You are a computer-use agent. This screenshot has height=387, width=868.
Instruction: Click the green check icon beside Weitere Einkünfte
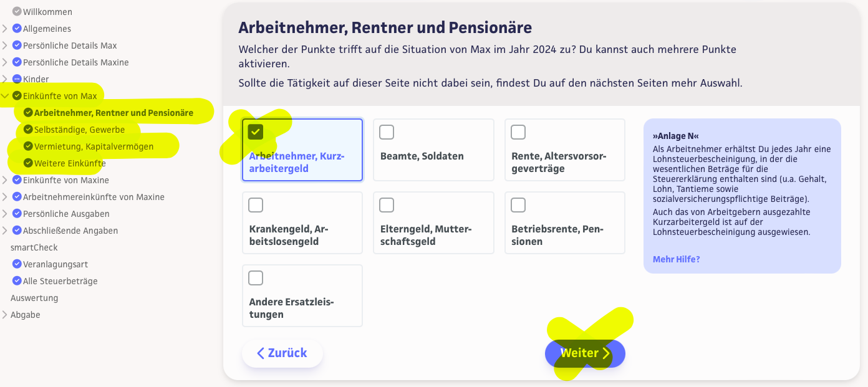click(x=28, y=163)
